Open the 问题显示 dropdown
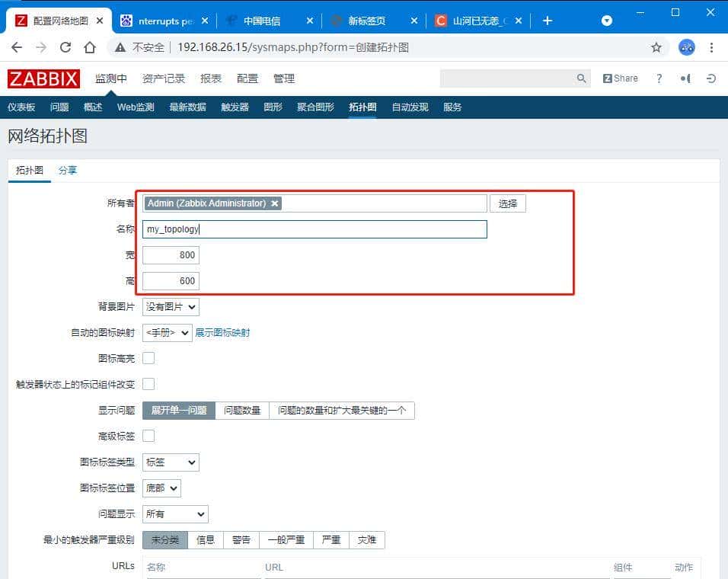 coord(174,513)
